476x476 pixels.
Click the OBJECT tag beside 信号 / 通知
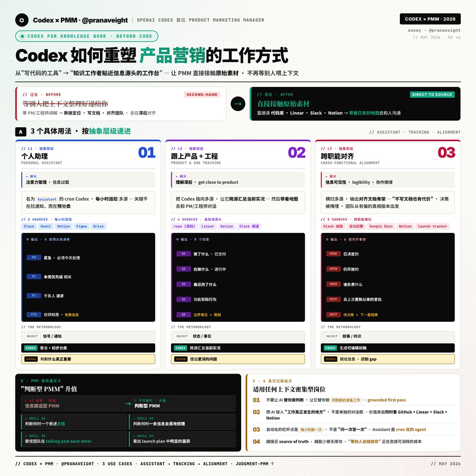32,336
